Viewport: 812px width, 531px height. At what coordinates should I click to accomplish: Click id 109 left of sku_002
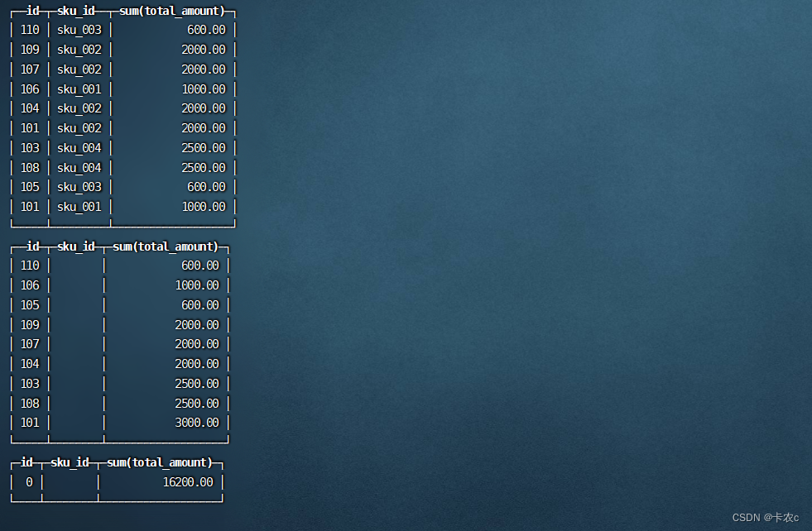tap(30, 50)
